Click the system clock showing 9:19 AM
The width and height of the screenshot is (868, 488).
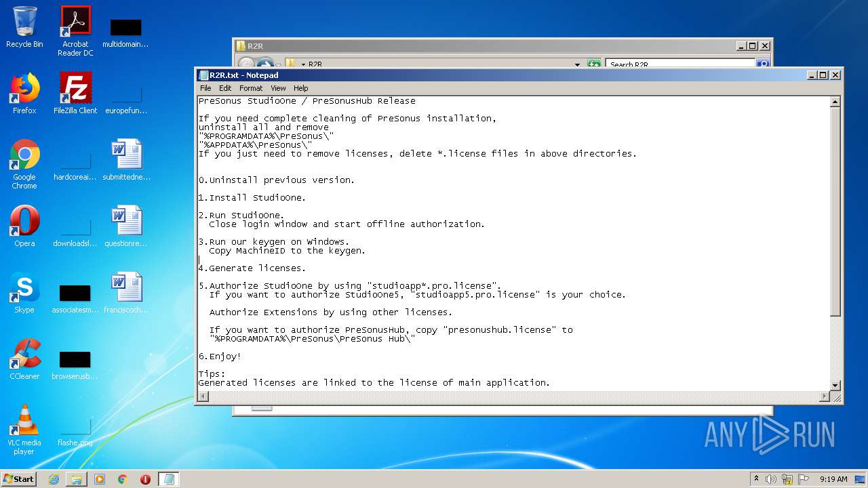[833, 479]
